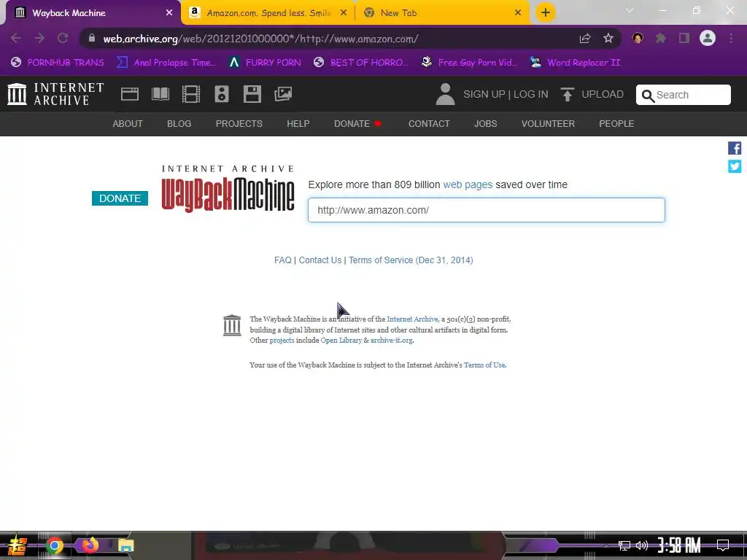Go back to previous page
747x560 pixels.
pyautogui.click(x=16, y=38)
